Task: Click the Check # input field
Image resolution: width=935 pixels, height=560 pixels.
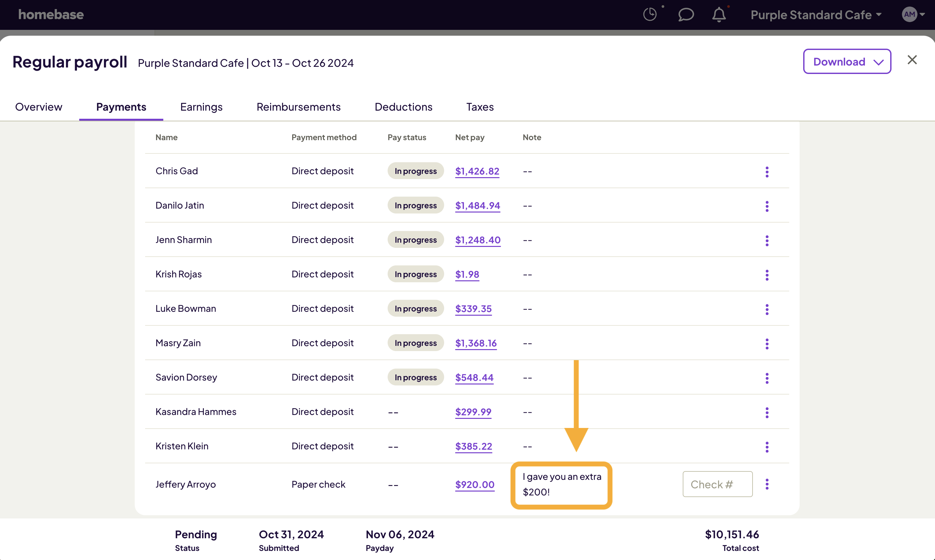Action: (717, 484)
